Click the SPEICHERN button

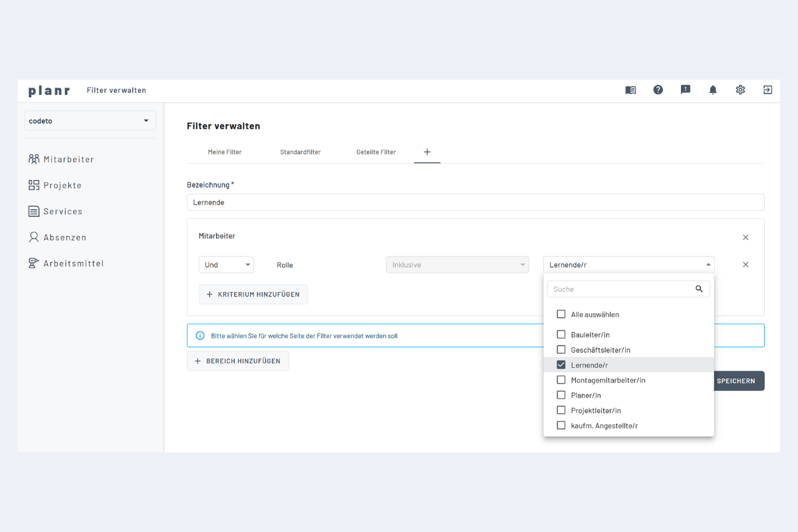tap(738, 380)
